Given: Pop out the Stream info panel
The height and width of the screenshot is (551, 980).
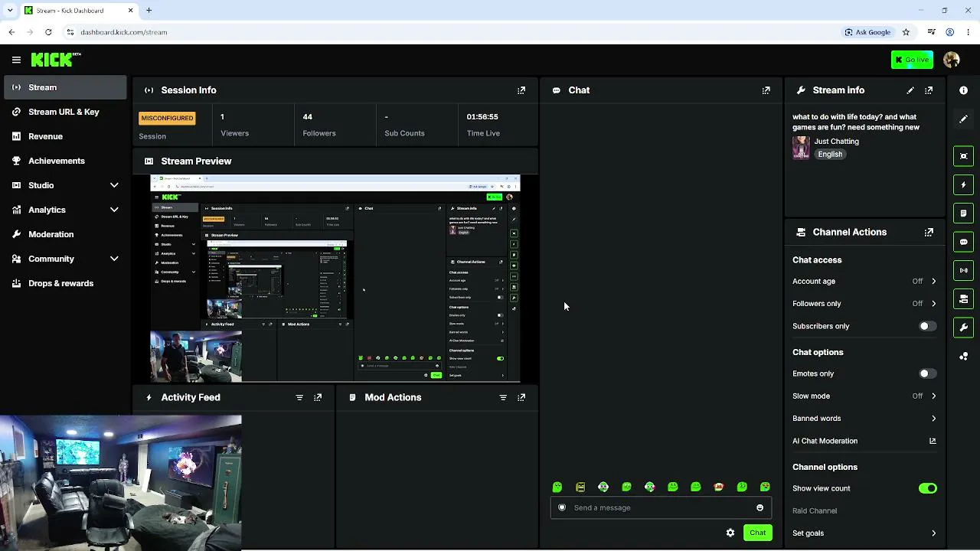Looking at the screenshot, I should [929, 90].
